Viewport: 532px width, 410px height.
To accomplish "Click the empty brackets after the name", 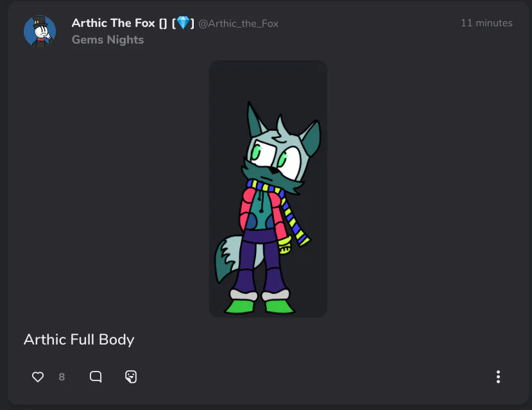I will 163,23.
